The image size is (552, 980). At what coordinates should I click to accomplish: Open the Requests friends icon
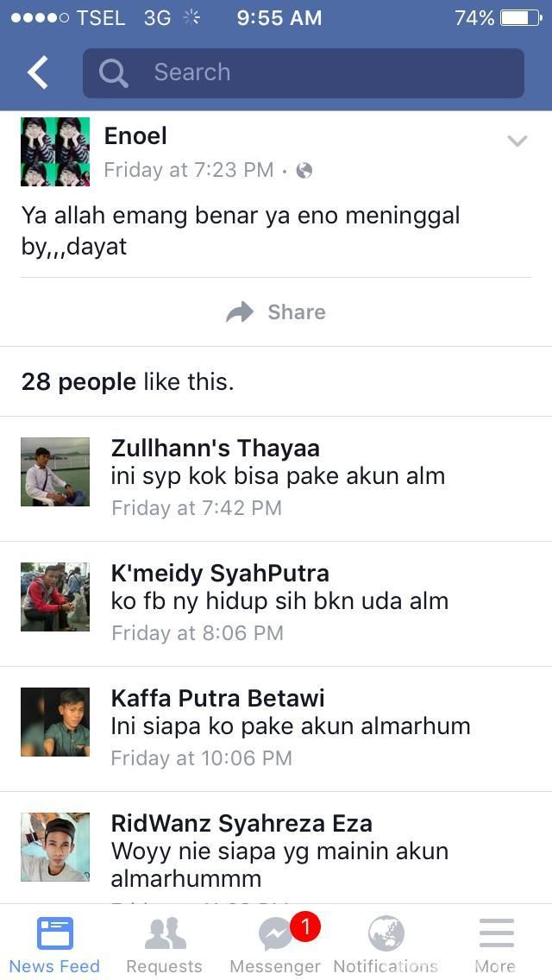(x=165, y=933)
